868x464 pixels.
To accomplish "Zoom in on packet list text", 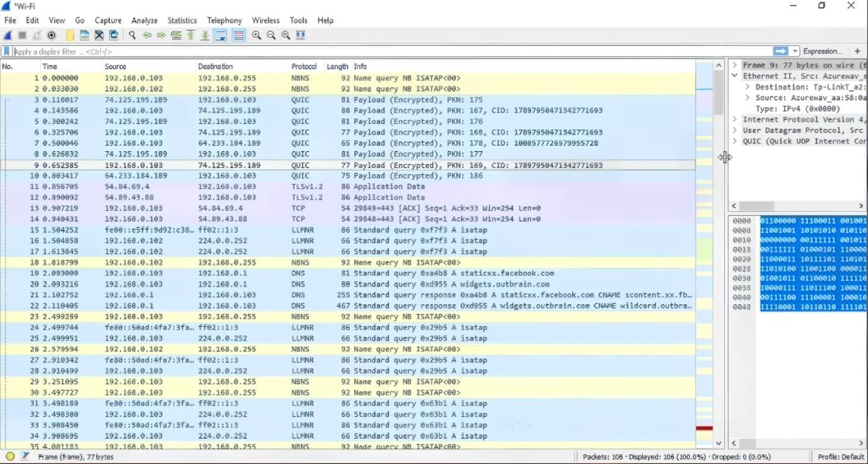I will coord(257,35).
